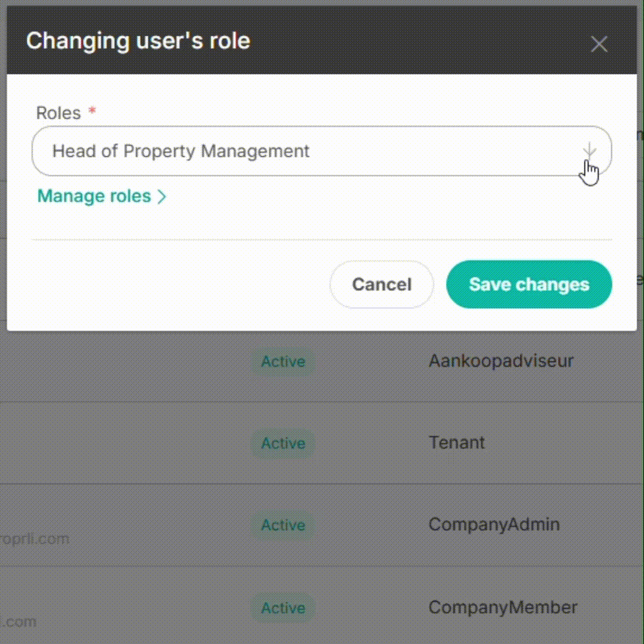Click the dialog title text
The width and height of the screenshot is (644, 644).
pos(138,41)
